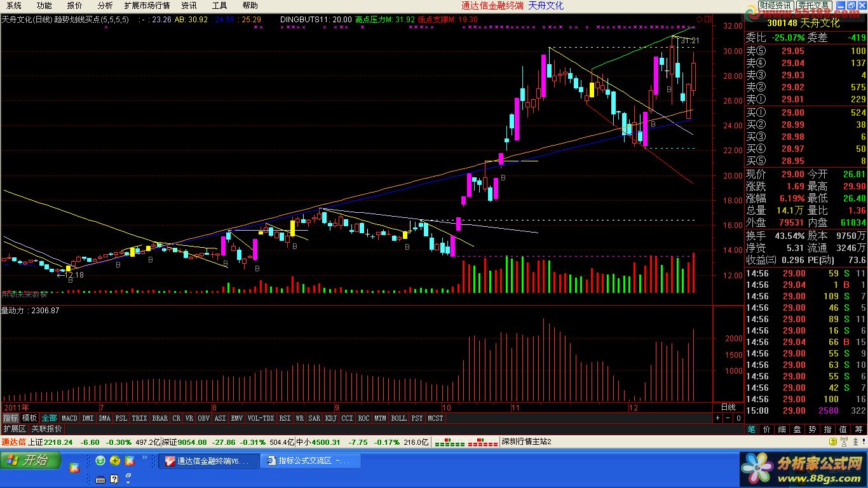This screenshot has width=868, height=488.
Task: Switch indicator to BOLL
Action: (x=399, y=418)
